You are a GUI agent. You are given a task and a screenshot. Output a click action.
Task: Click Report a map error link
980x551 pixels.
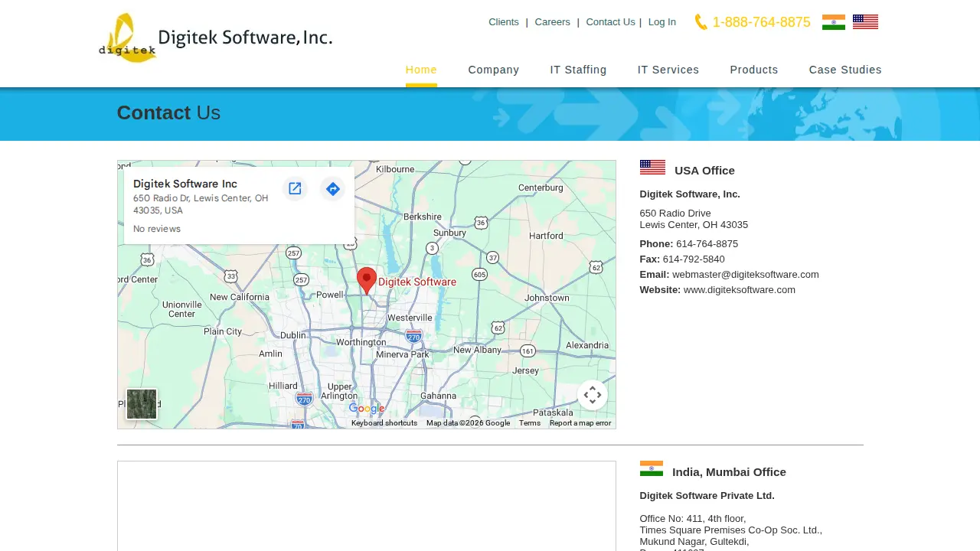(580, 423)
